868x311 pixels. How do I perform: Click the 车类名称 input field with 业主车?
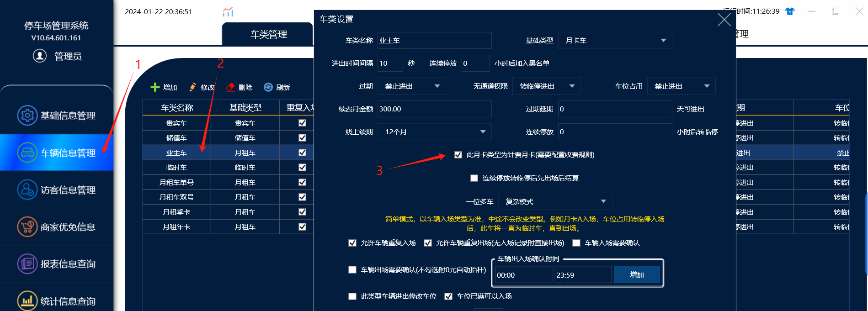point(434,41)
